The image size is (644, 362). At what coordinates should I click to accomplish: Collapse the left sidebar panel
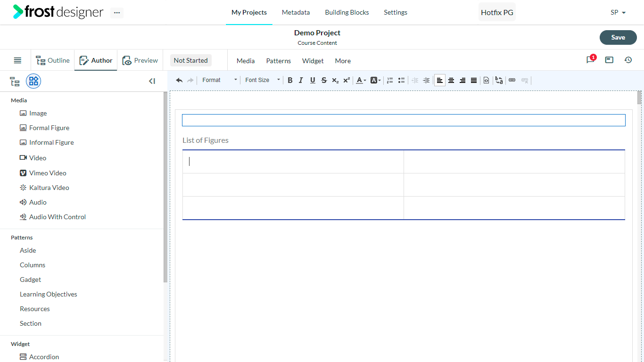pyautogui.click(x=152, y=81)
